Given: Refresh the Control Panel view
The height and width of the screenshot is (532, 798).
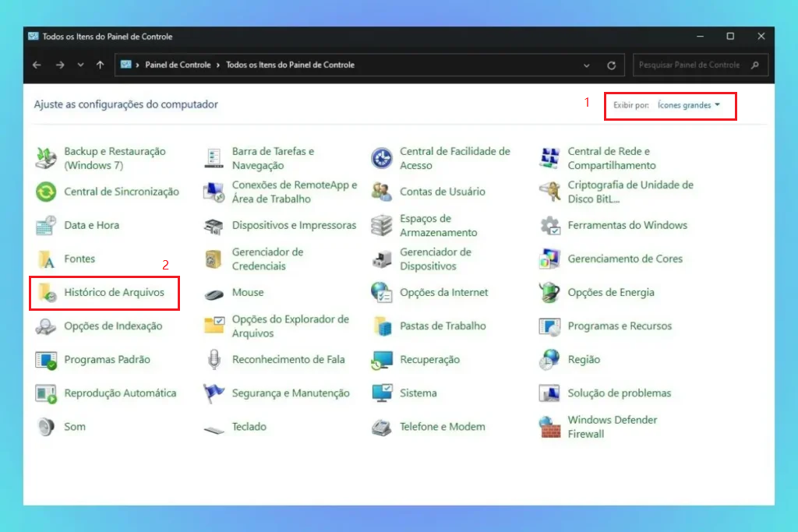Looking at the screenshot, I should click(x=611, y=65).
